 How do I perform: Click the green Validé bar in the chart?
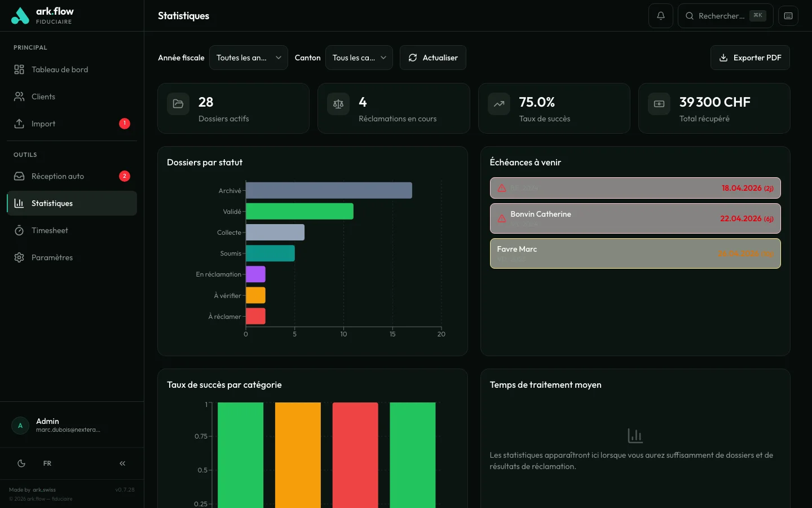[x=299, y=212]
